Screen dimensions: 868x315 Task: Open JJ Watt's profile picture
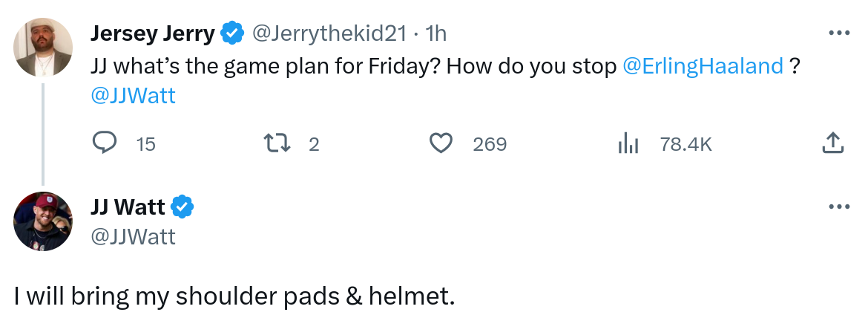click(x=44, y=221)
